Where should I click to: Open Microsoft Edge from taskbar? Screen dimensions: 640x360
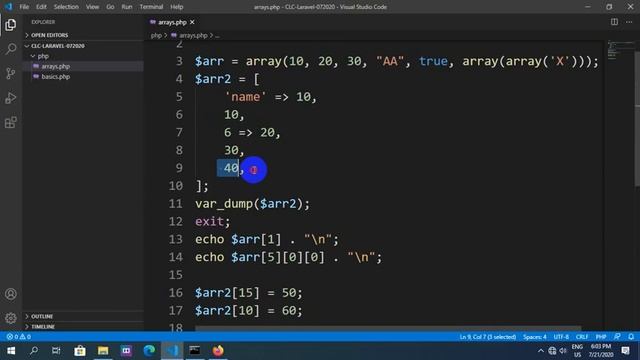point(149,351)
